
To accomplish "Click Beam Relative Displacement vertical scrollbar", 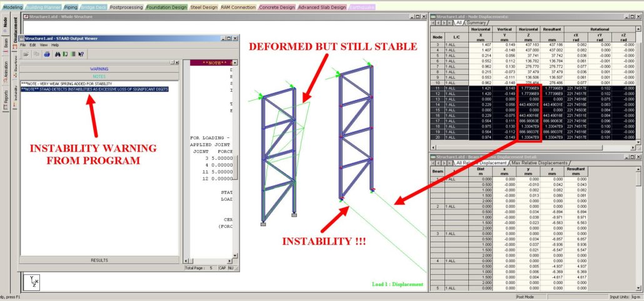I will 638,228.
